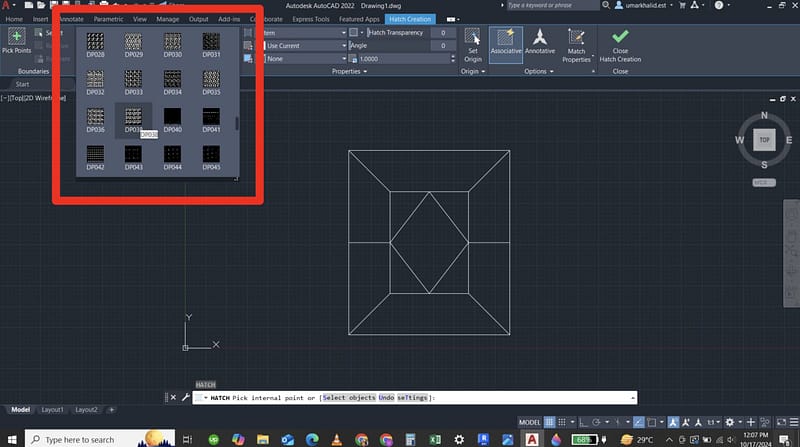Open Excel from the Windows taskbar
This screenshot has width=800, height=447.
click(x=435, y=439)
